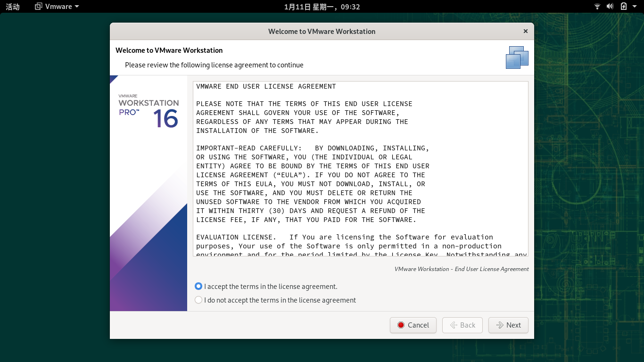
Task: Click "Please review the following license agreement" text
Action: point(214,65)
